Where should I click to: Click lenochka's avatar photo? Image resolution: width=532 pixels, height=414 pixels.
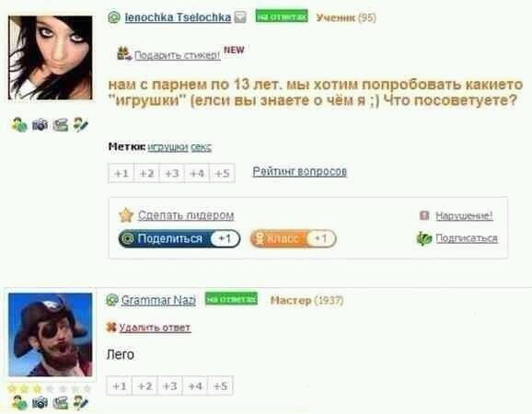(51, 58)
